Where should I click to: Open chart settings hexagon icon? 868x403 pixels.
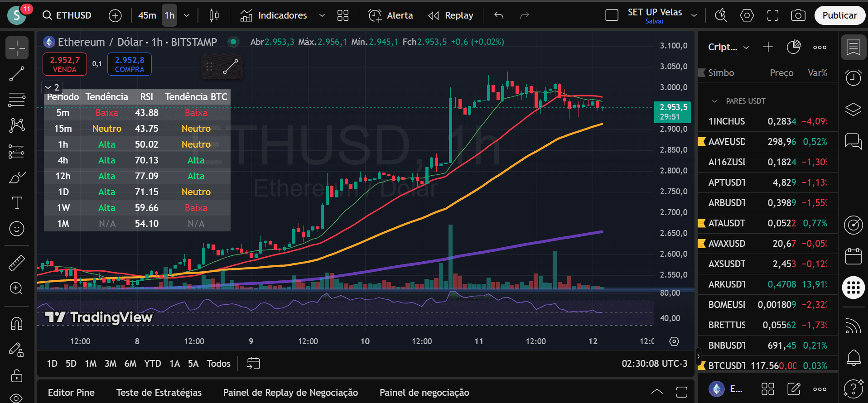coord(747,15)
